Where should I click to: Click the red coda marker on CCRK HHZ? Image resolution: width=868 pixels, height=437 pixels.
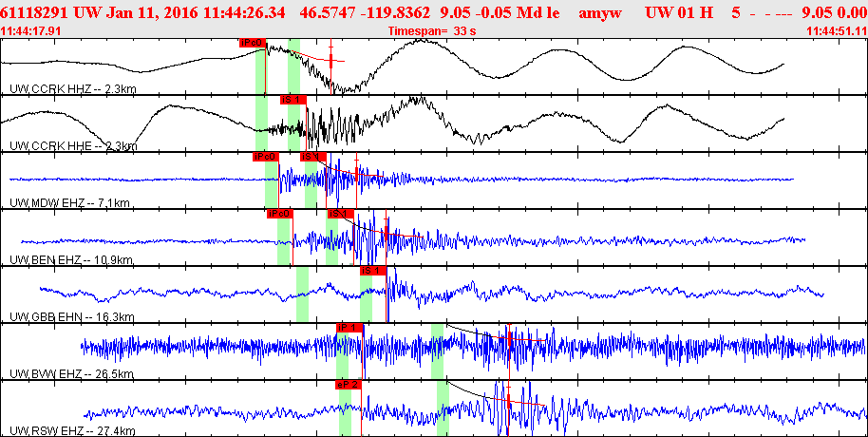331,60
